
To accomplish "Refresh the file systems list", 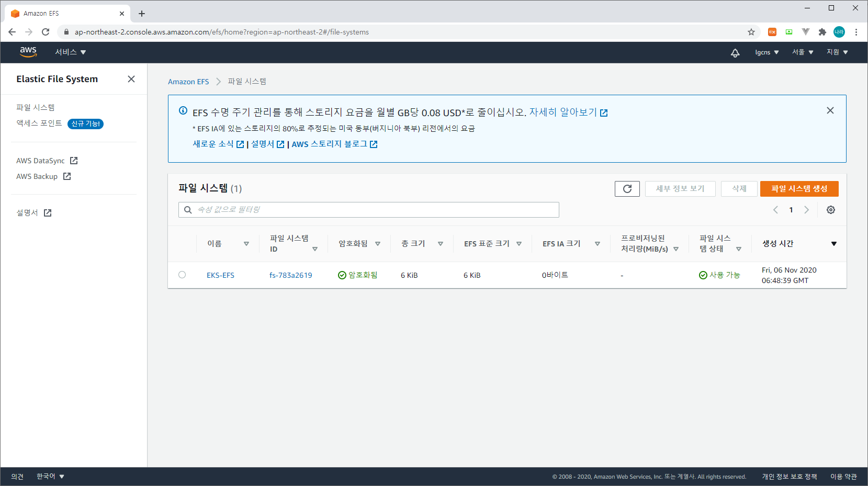I will pyautogui.click(x=627, y=189).
